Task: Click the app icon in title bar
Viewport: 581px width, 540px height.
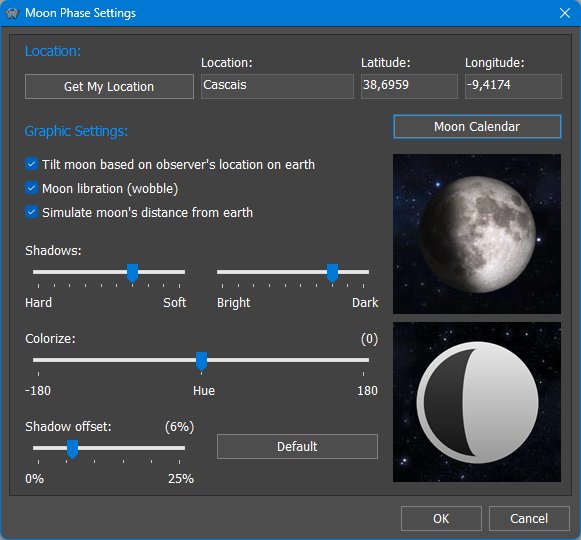Action: tap(12, 14)
